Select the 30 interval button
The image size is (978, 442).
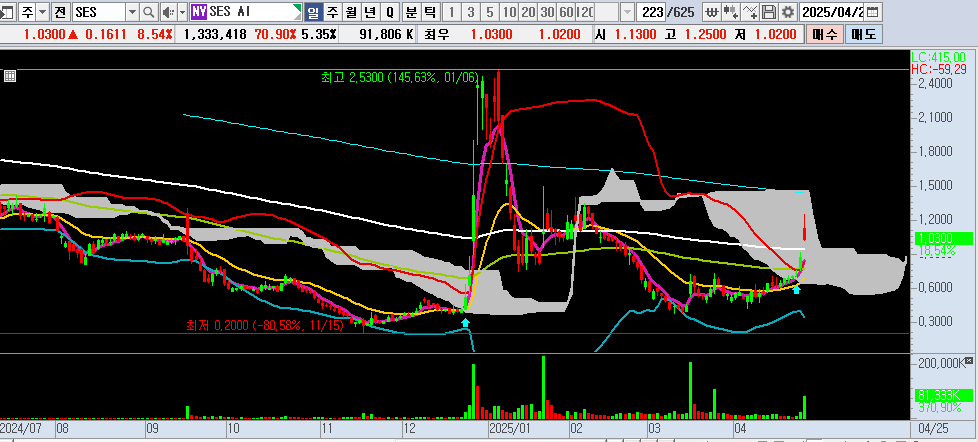pos(548,11)
